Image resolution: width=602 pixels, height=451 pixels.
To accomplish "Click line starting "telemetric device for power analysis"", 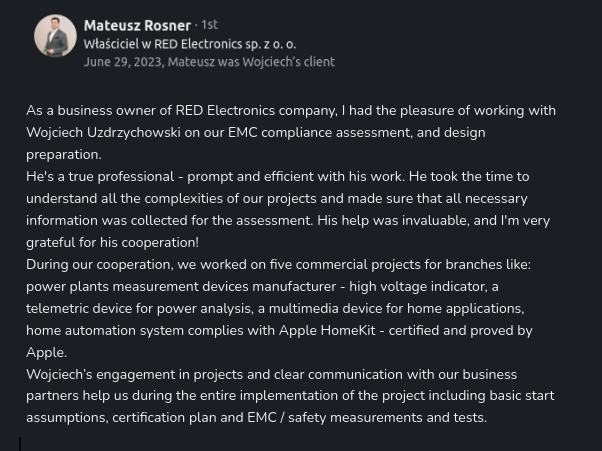I will pyautogui.click(x=275, y=309).
